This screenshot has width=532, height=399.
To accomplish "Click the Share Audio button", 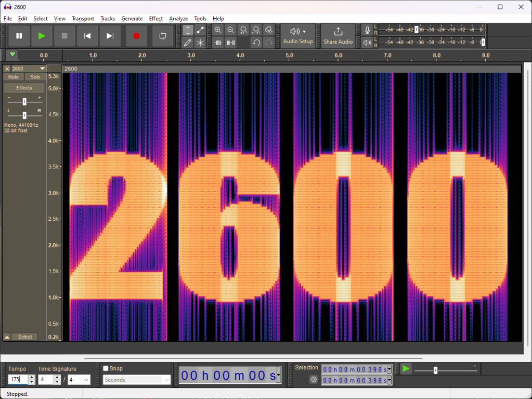I will [338, 36].
